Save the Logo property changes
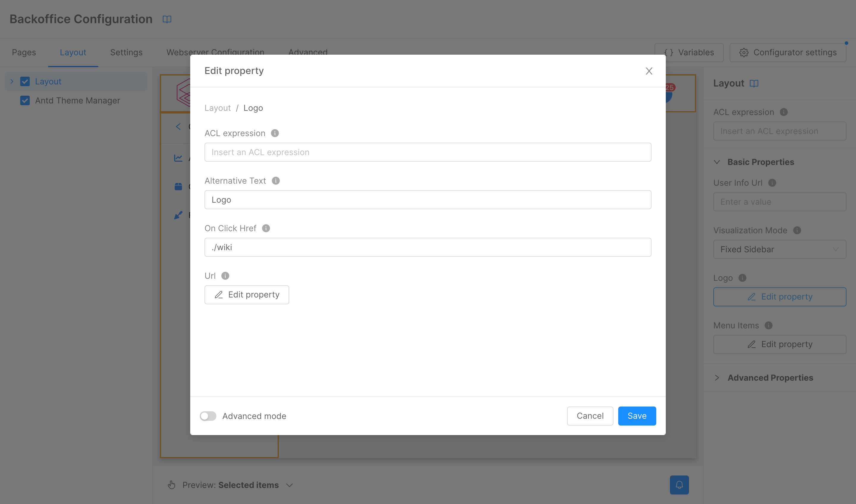The height and width of the screenshot is (504, 856). point(637,416)
